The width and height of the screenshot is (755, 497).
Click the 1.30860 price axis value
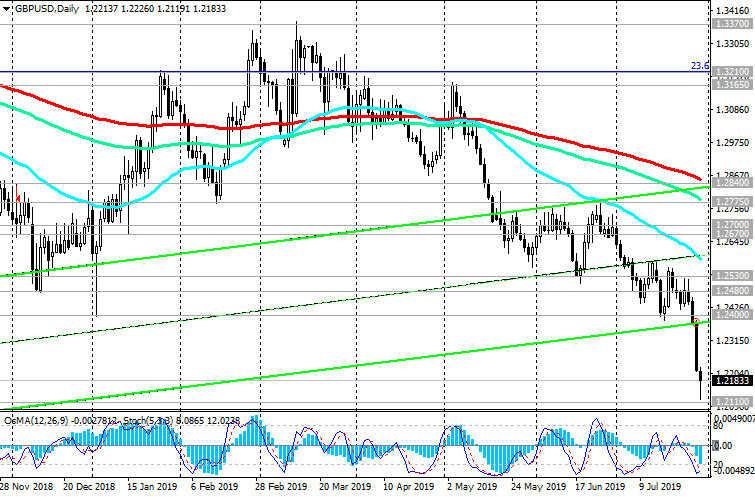[733, 110]
